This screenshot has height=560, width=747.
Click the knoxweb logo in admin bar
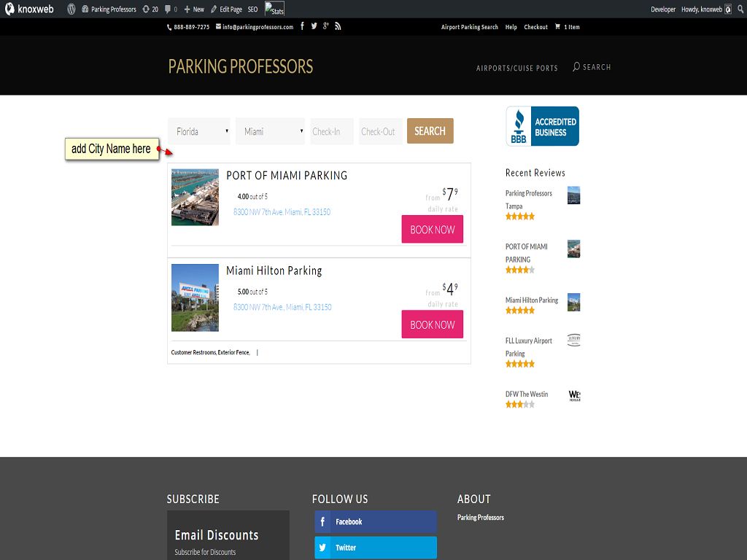click(x=29, y=9)
